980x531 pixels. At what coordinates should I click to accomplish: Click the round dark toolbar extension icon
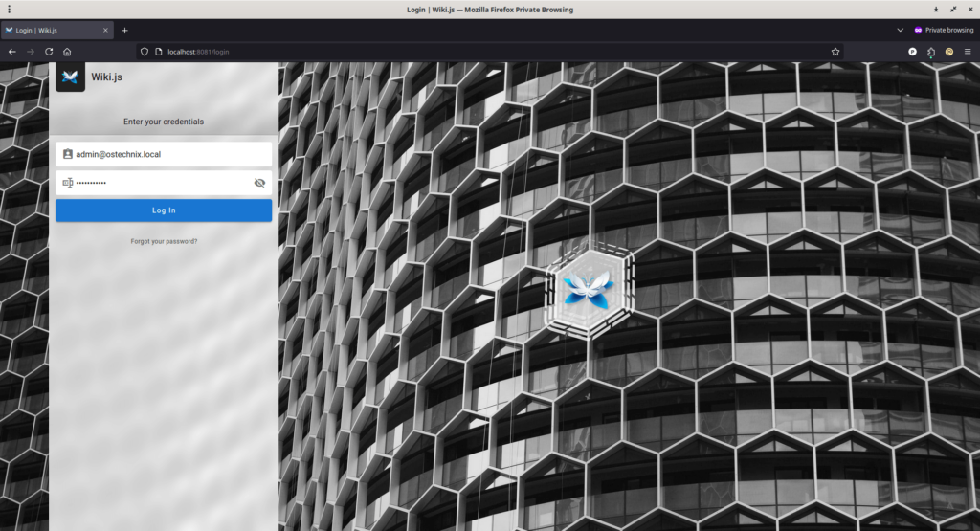click(912, 52)
